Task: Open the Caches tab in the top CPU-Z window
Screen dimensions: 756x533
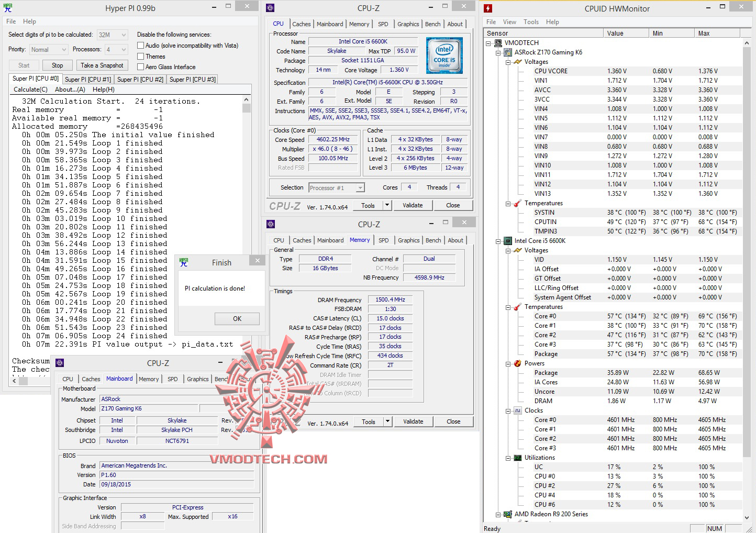Action: tap(302, 24)
